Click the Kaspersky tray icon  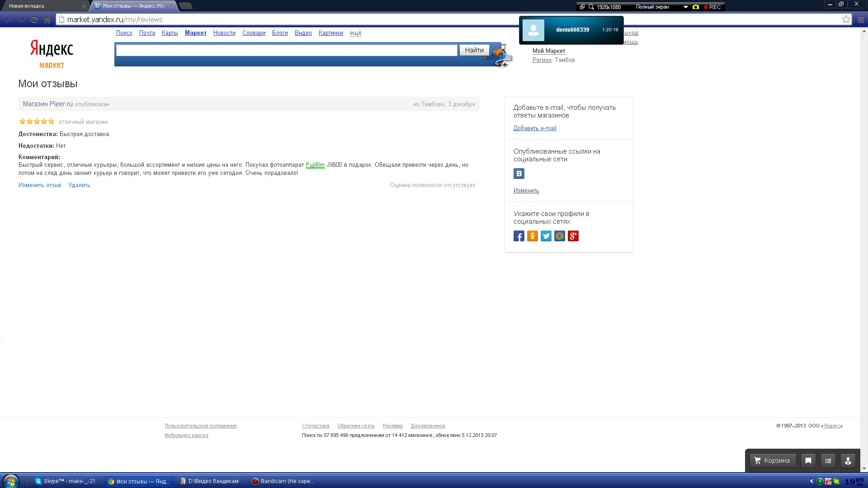click(828, 481)
